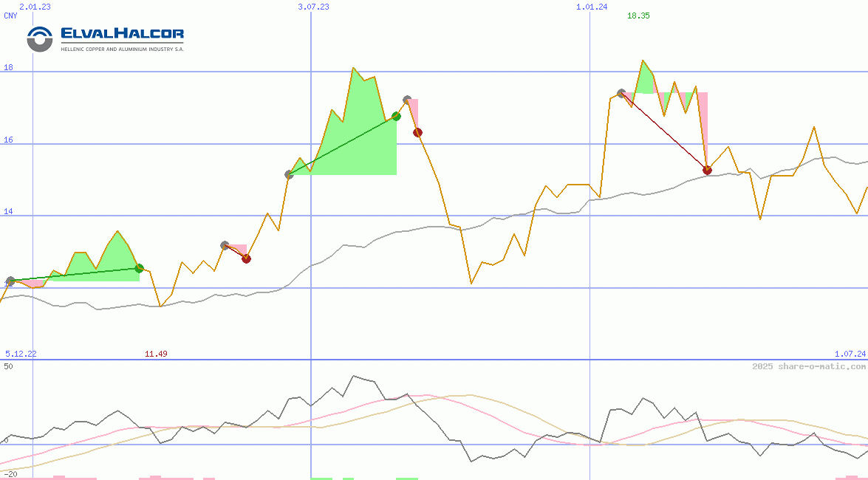868x480 pixels.
Task: Select the 1.07.24 end date label
Action: pos(850,354)
